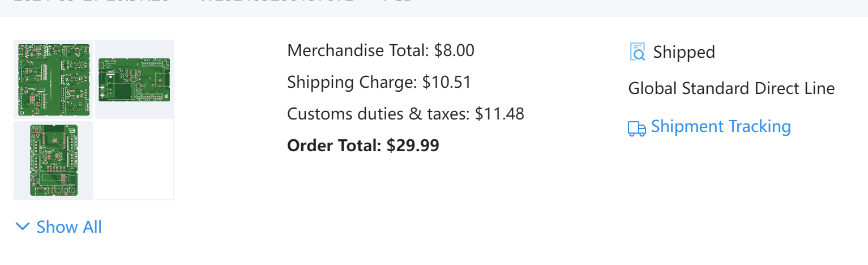Click the empty slot in the thumbnail grid
This screenshot has height=265, width=868.
tap(134, 160)
